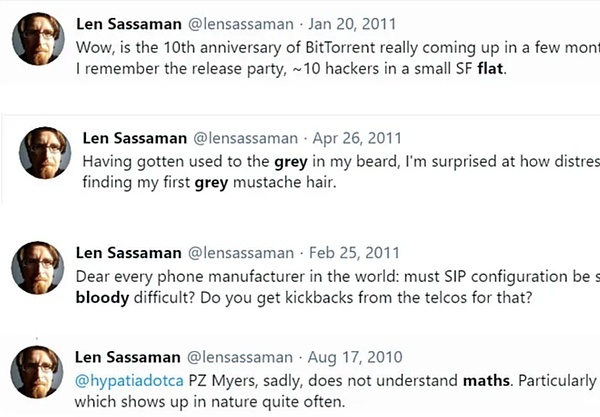Select the avatar next to the SIP configuration tweet
Screen dimensions: 600x417
[x=38, y=267]
